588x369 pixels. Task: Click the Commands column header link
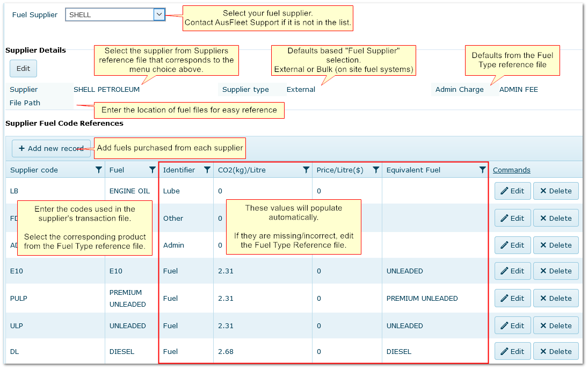click(x=511, y=170)
